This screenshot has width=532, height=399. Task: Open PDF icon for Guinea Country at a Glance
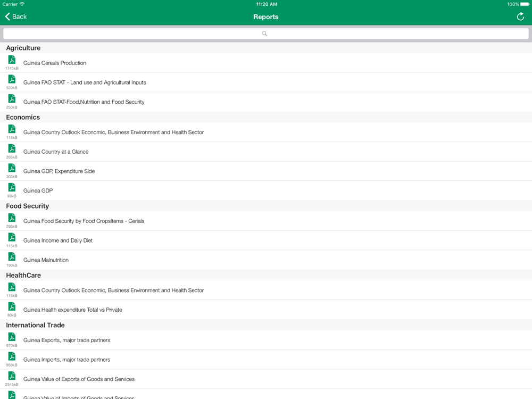pyautogui.click(x=12, y=148)
